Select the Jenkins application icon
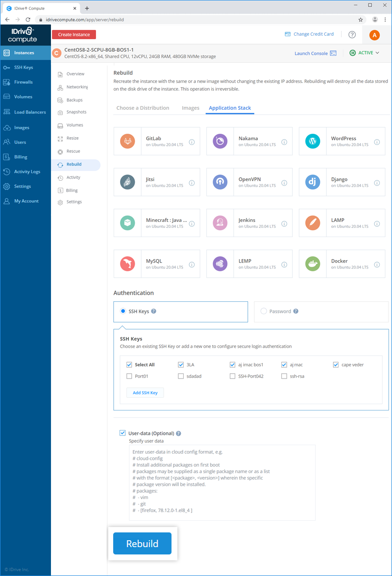 click(x=220, y=222)
